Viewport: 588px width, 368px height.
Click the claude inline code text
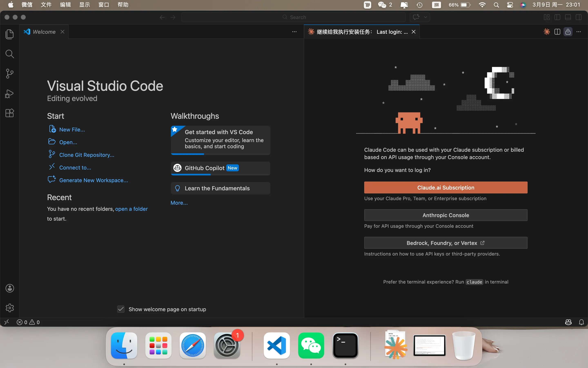point(474,282)
